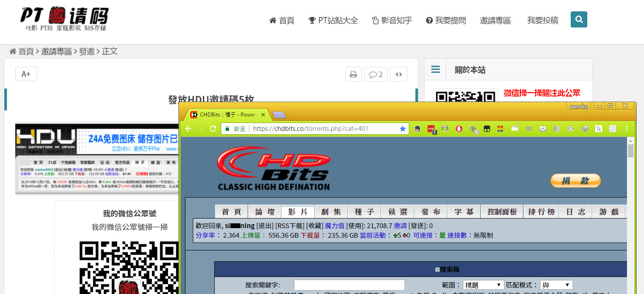Click the red Opera-style extension icon
This screenshot has width=644, height=294.
click(x=459, y=129)
